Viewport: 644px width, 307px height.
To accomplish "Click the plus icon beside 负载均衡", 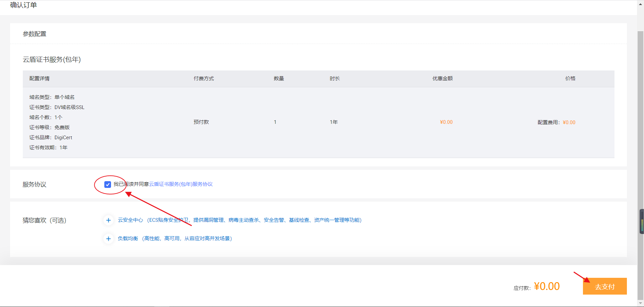I will coord(108,239).
